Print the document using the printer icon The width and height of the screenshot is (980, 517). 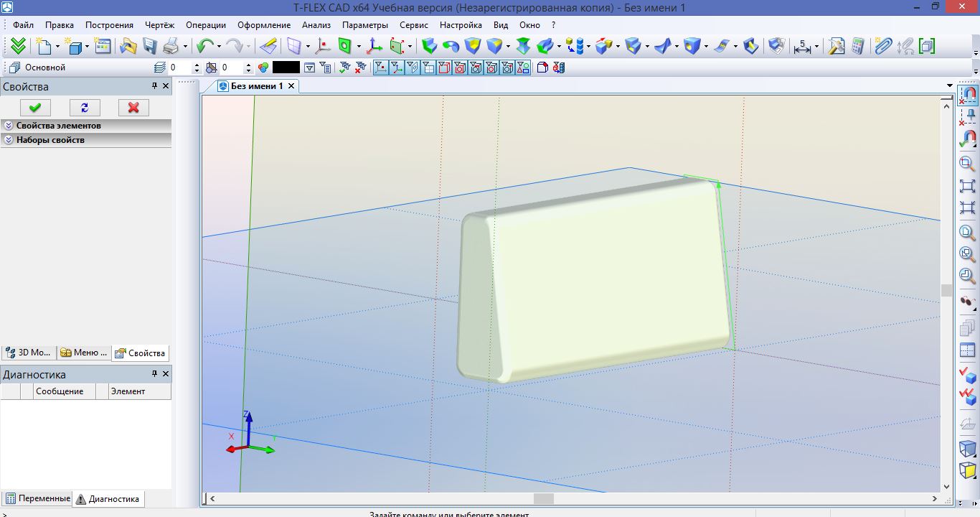pyautogui.click(x=171, y=47)
